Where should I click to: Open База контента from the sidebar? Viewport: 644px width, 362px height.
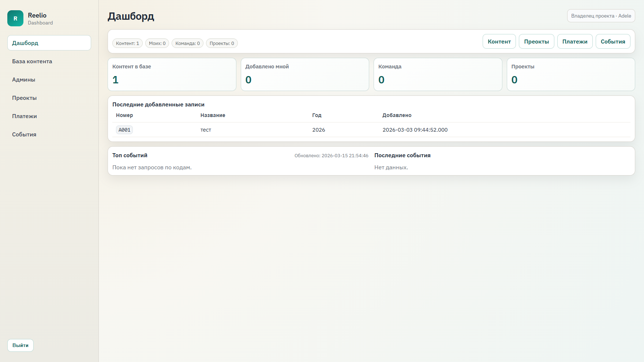pyautogui.click(x=31, y=61)
